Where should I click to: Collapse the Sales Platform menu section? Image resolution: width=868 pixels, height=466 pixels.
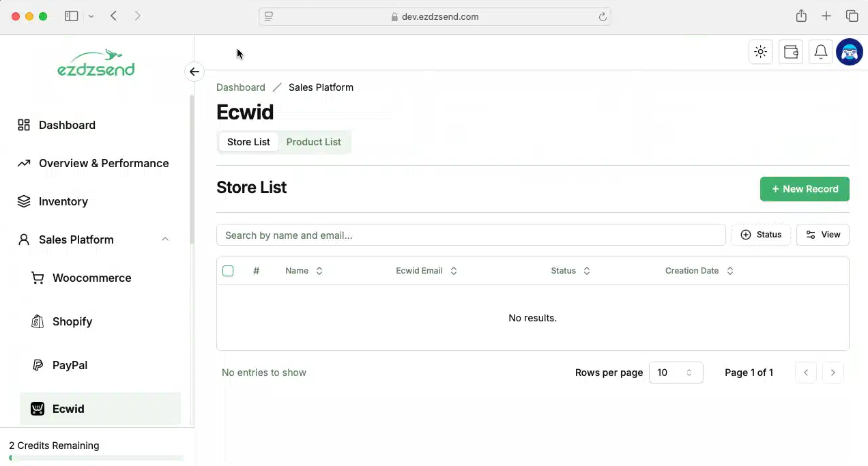pos(164,239)
